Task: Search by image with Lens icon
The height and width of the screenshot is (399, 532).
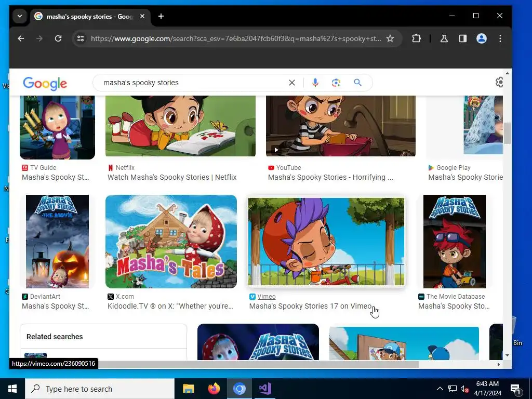Action: click(x=336, y=83)
